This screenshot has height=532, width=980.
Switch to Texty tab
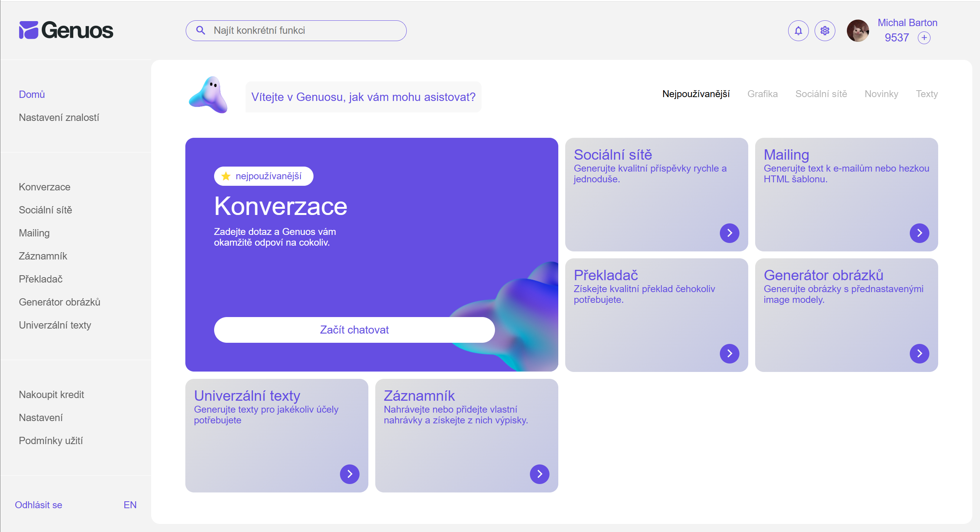[927, 94]
